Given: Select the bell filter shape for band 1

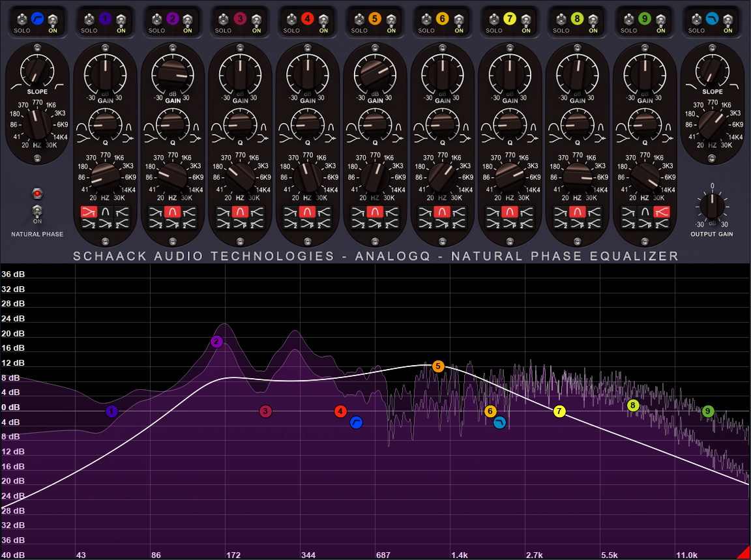Looking at the screenshot, I should [105, 212].
